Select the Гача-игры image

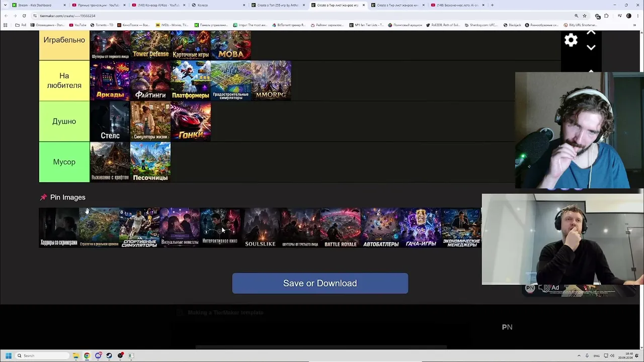point(421,228)
